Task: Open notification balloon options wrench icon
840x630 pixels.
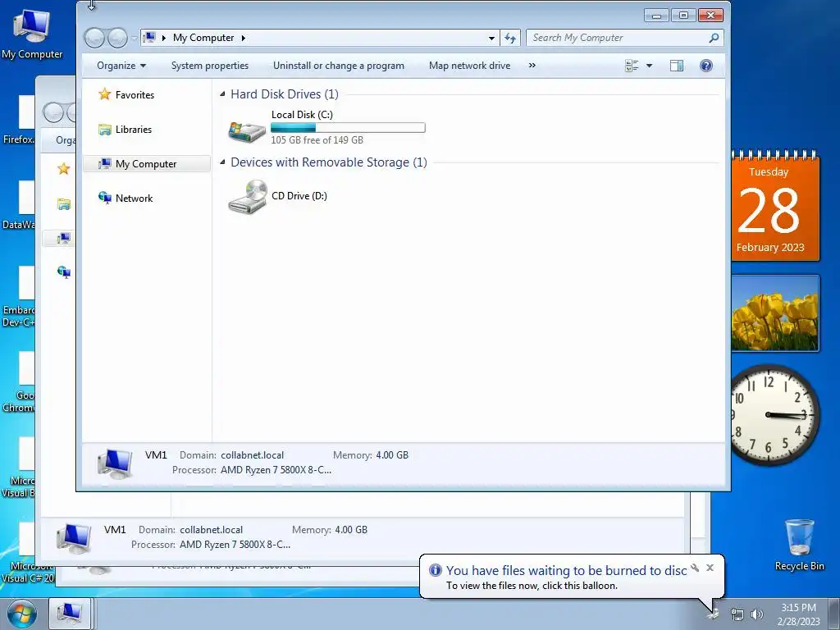Action: (x=694, y=568)
